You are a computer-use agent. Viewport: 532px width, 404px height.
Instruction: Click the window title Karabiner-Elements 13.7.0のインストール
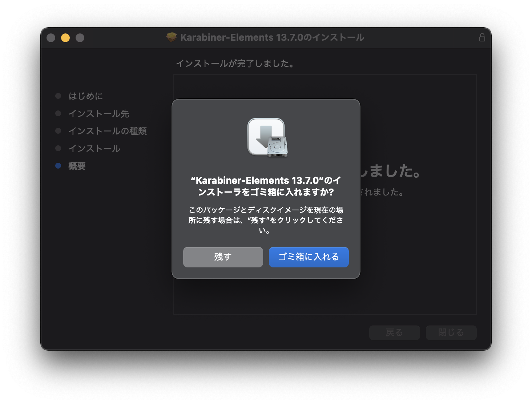[x=272, y=37]
